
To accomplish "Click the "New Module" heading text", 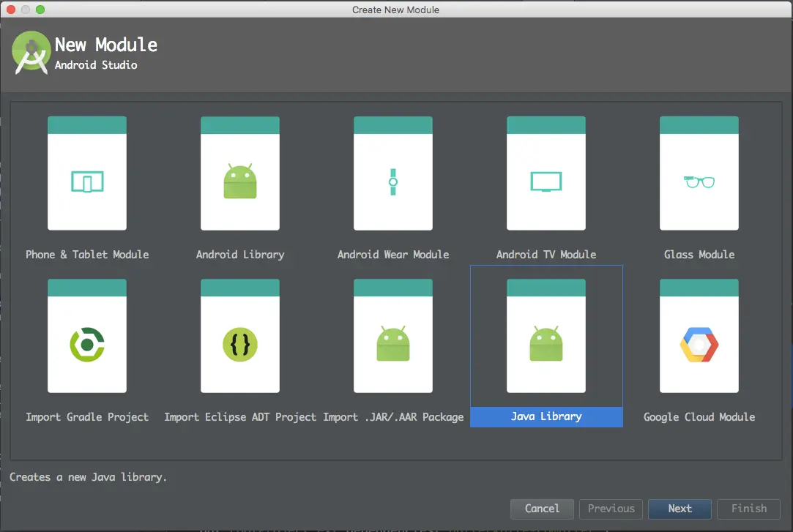I will (105, 45).
